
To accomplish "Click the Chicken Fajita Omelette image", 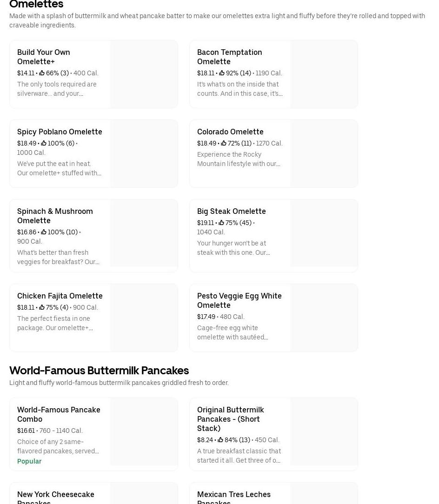I will pyautogui.click(x=144, y=318).
